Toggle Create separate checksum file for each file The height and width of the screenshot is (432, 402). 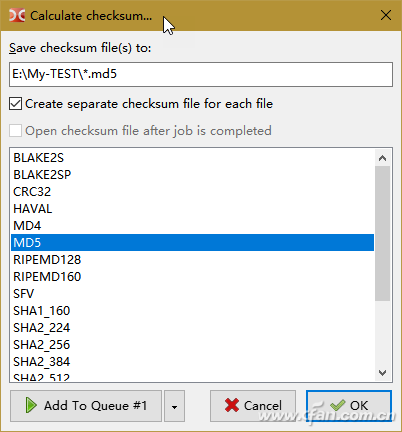[x=16, y=104]
